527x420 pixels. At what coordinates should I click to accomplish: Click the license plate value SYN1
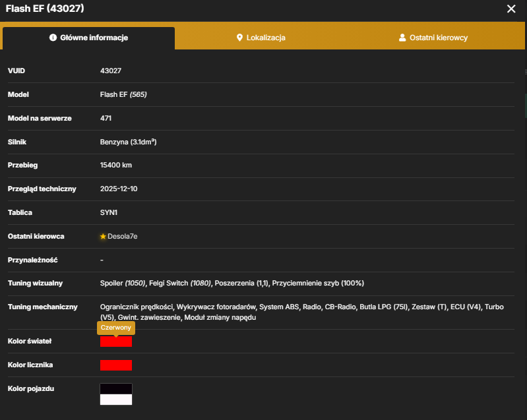point(109,213)
